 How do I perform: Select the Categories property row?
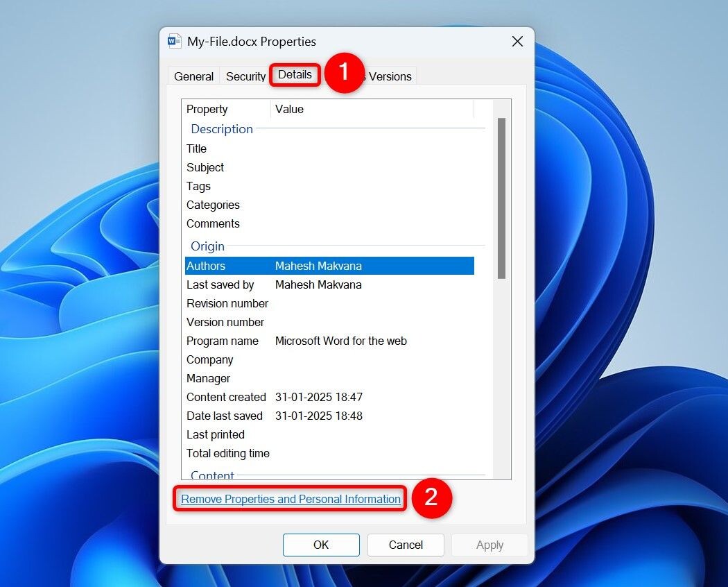[x=329, y=205]
